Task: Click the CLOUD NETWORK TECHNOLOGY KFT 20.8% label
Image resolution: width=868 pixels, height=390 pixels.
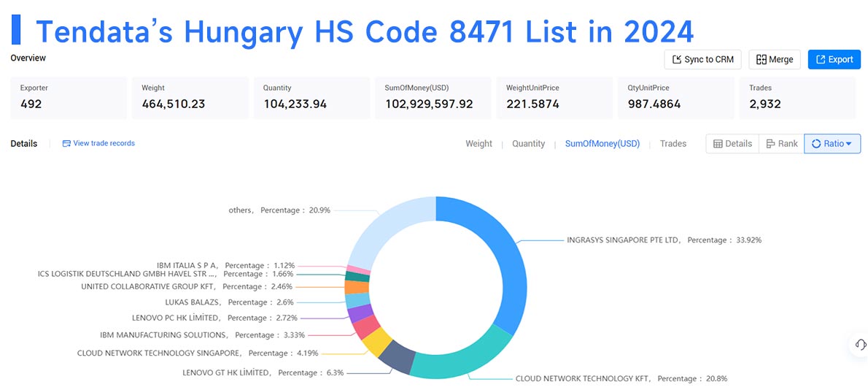Action: point(621,378)
